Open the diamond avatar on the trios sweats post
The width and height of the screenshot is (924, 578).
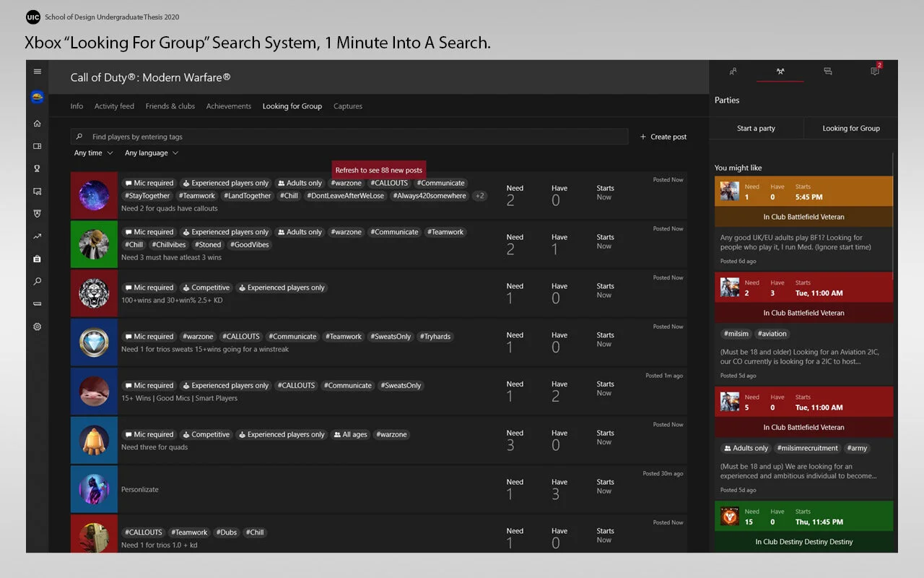pyautogui.click(x=94, y=342)
